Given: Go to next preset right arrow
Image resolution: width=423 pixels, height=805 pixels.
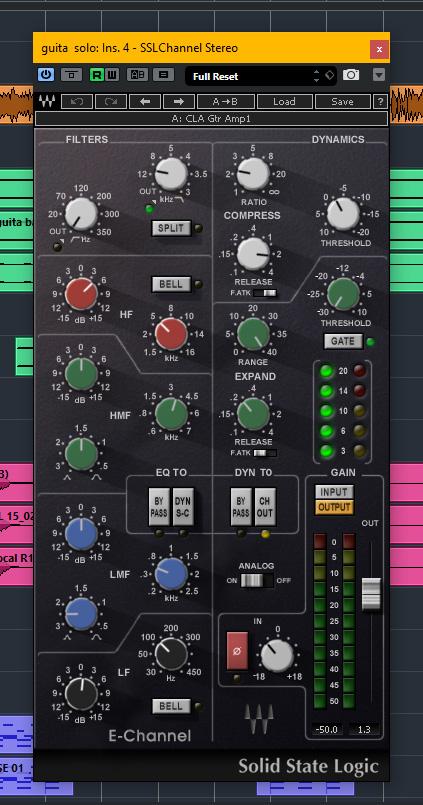Looking at the screenshot, I should click(x=179, y=102).
